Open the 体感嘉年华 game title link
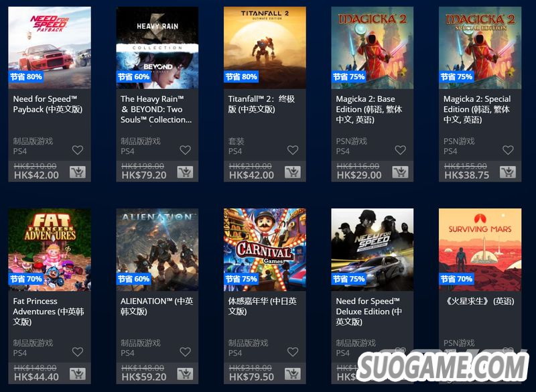This screenshot has width=536, height=392. [x=262, y=306]
